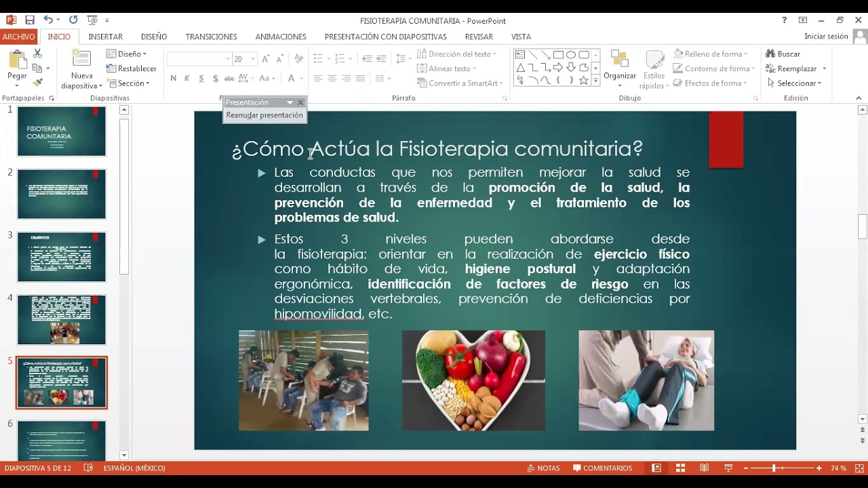Click the zoom in plus button

click(x=819, y=468)
